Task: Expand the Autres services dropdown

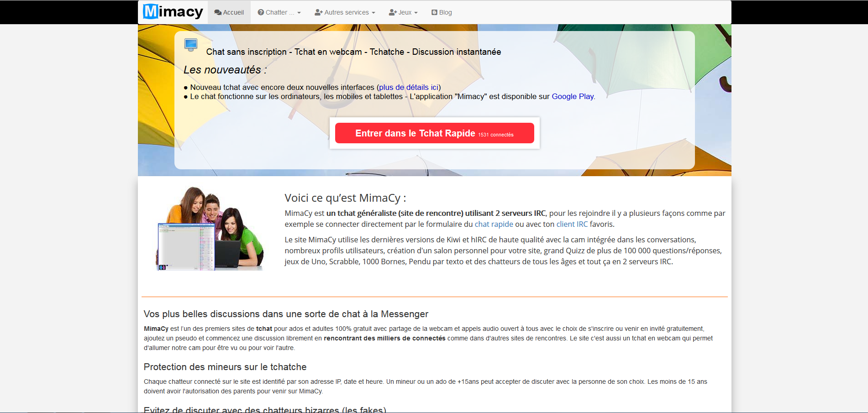Action: (345, 12)
